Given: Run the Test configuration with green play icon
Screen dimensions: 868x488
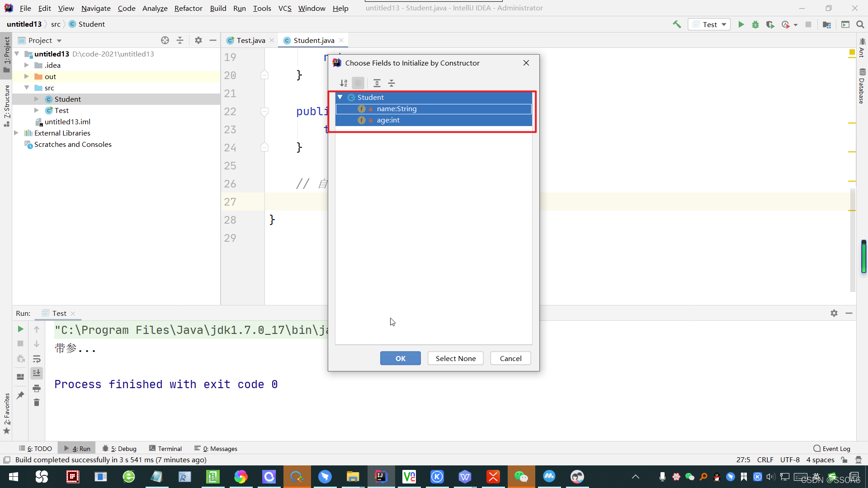Looking at the screenshot, I should coord(741,24).
